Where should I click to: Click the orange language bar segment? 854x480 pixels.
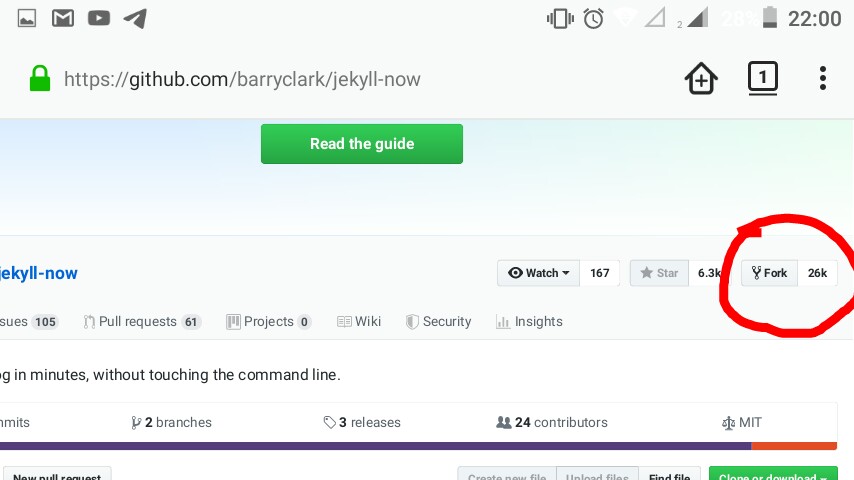794,446
